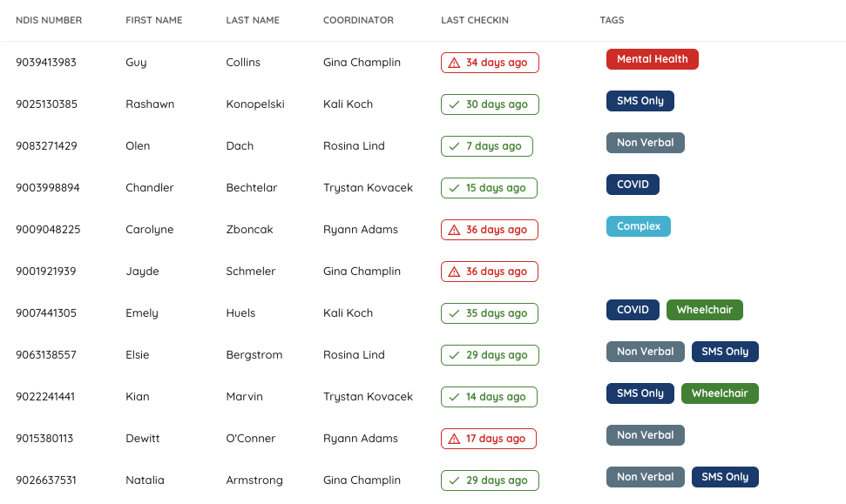Click the Coordinator column header
The height and width of the screenshot is (504, 846).
point(358,20)
